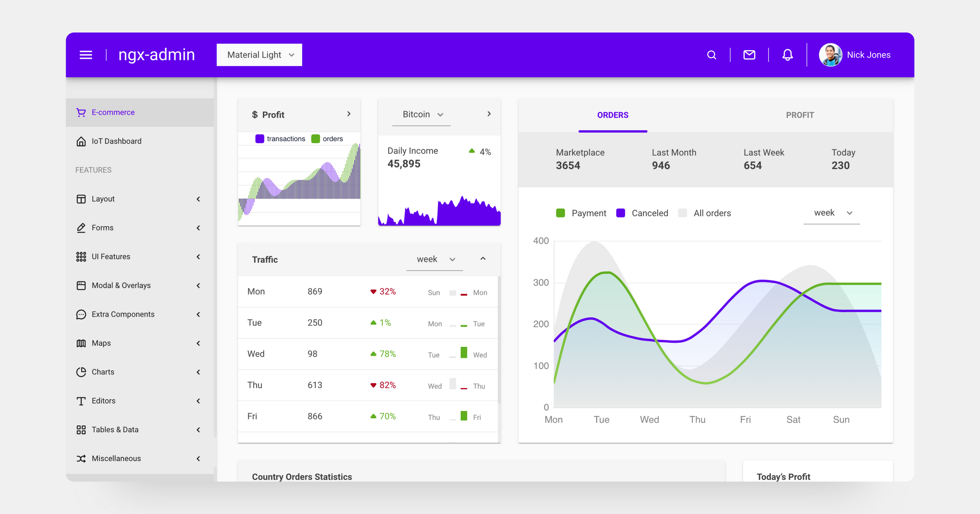Click the Charts pie icon
Screen dimensions: 980x514
tap(81, 372)
